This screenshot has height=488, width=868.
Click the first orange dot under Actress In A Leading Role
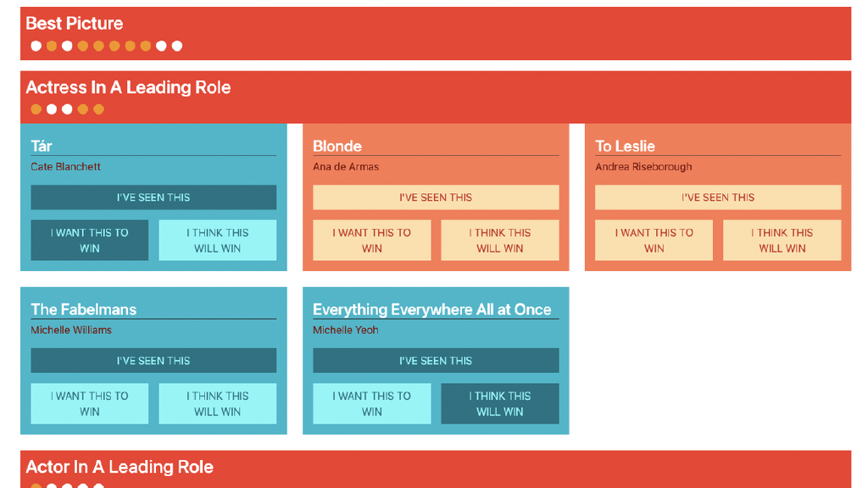click(36, 109)
